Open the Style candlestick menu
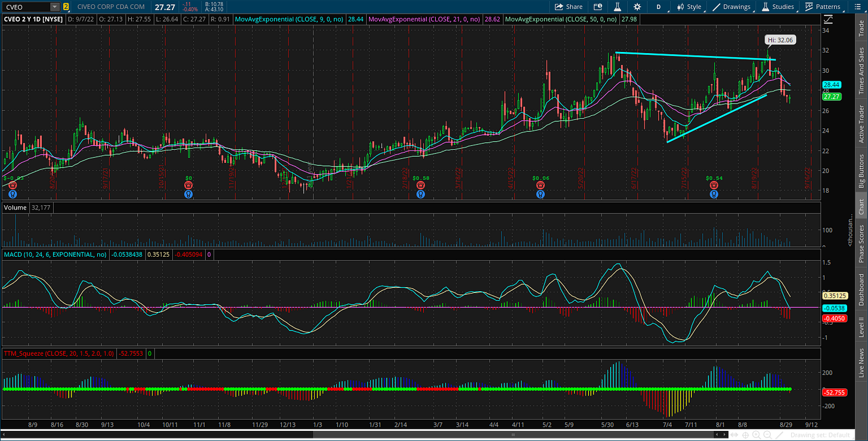 pyautogui.click(x=689, y=7)
